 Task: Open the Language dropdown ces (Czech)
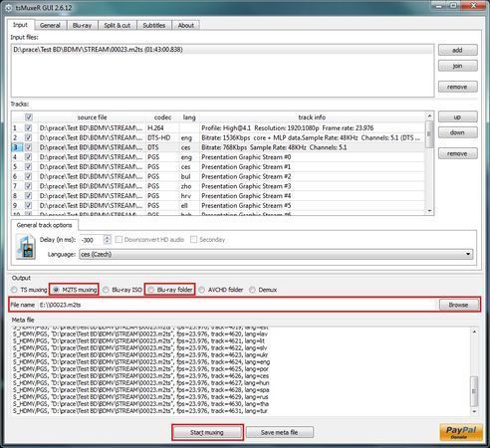276,255
